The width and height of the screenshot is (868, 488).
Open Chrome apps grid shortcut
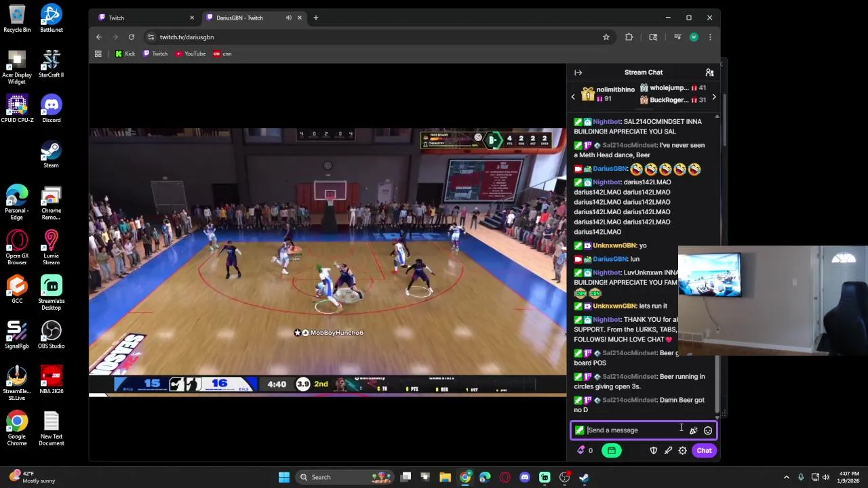click(98, 54)
